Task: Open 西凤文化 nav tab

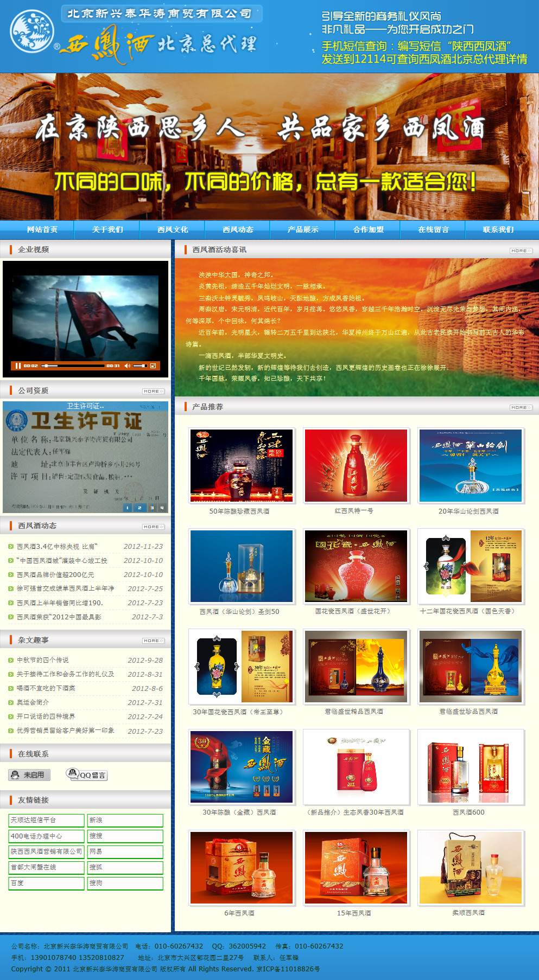Action: 173,229
